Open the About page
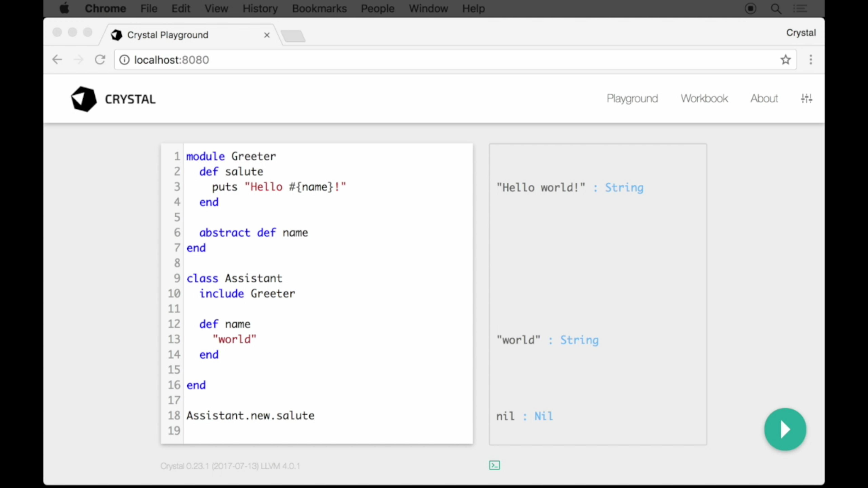This screenshot has height=488, width=868. tap(764, 98)
